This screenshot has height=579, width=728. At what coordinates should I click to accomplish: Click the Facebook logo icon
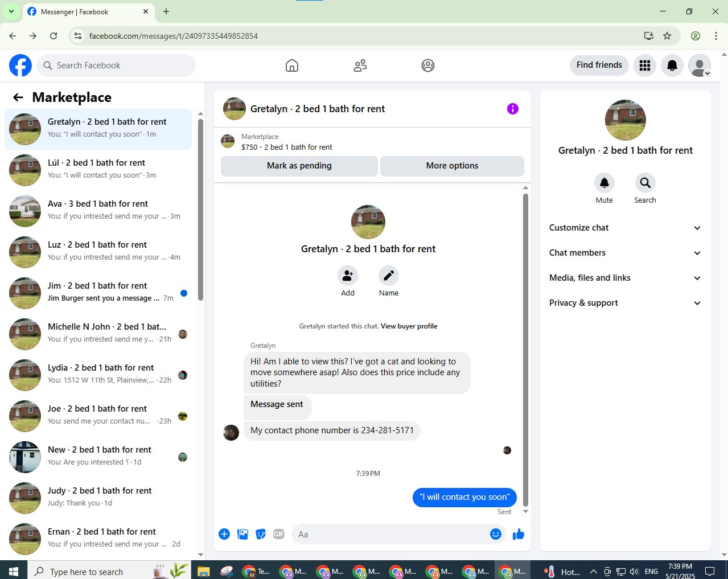(x=20, y=65)
